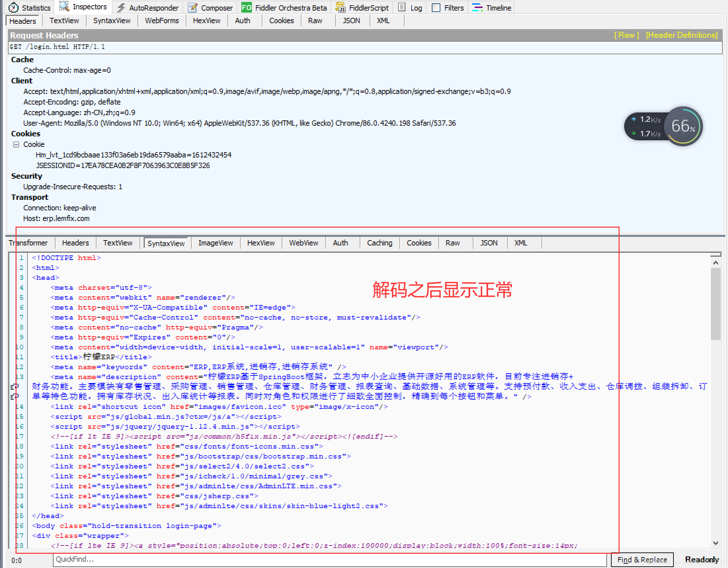Switch to request TextView tab
This screenshot has width=728, height=568.
[x=64, y=21]
